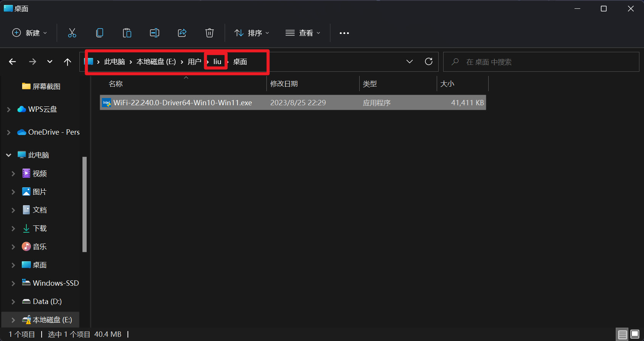
Task: Expand the WPS云盘 tree node
Action: point(9,109)
